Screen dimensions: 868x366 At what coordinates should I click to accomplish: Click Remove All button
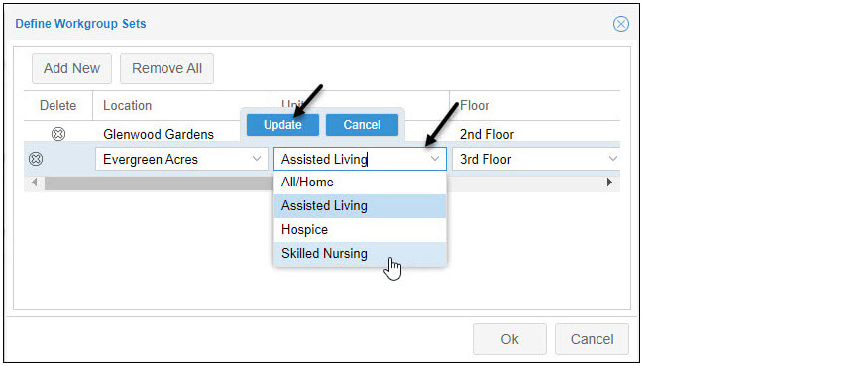pyautogui.click(x=166, y=68)
